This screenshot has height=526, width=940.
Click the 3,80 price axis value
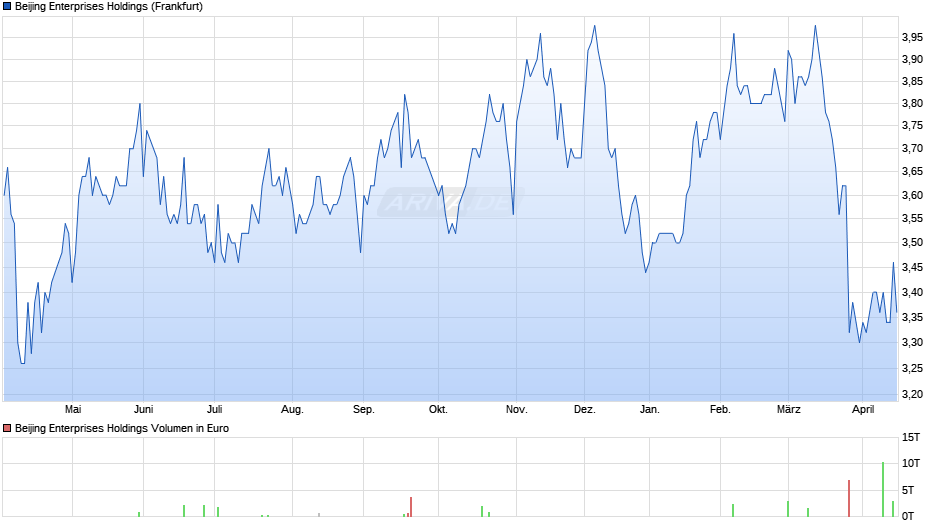912,103
